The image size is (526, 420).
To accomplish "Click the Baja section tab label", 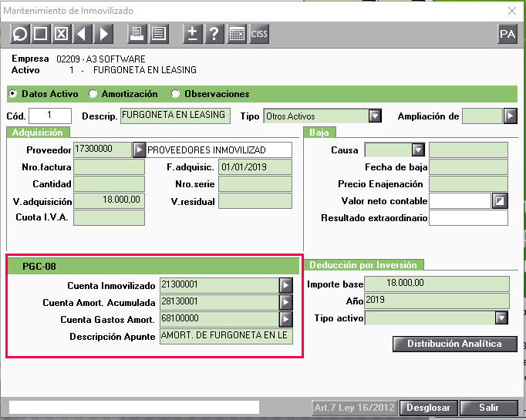I will pos(319,133).
